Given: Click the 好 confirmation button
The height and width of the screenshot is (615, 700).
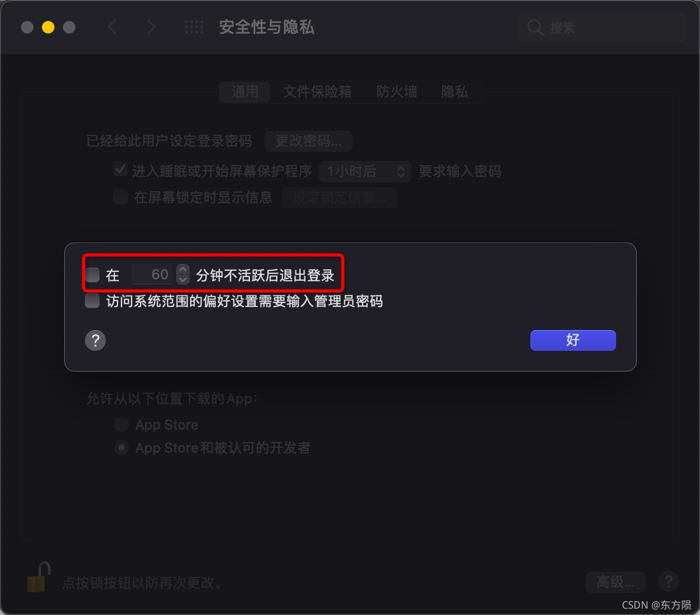Looking at the screenshot, I should point(573,341).
